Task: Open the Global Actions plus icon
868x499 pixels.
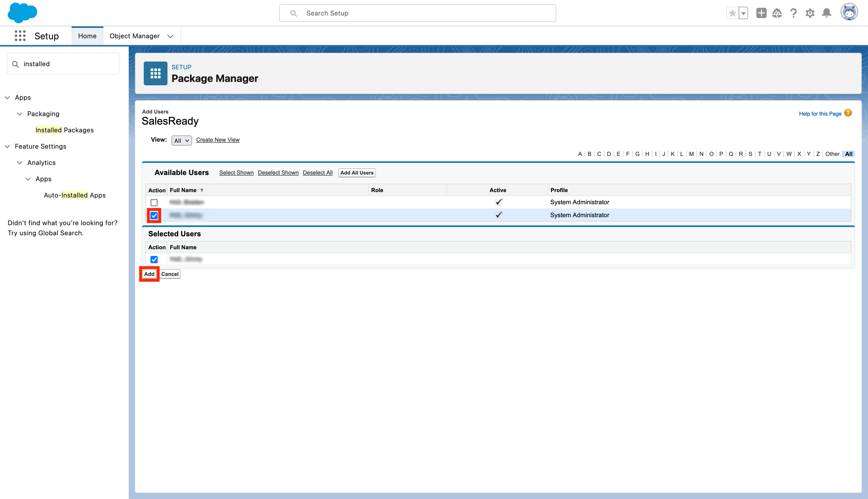Action: [x=761, y=13]
